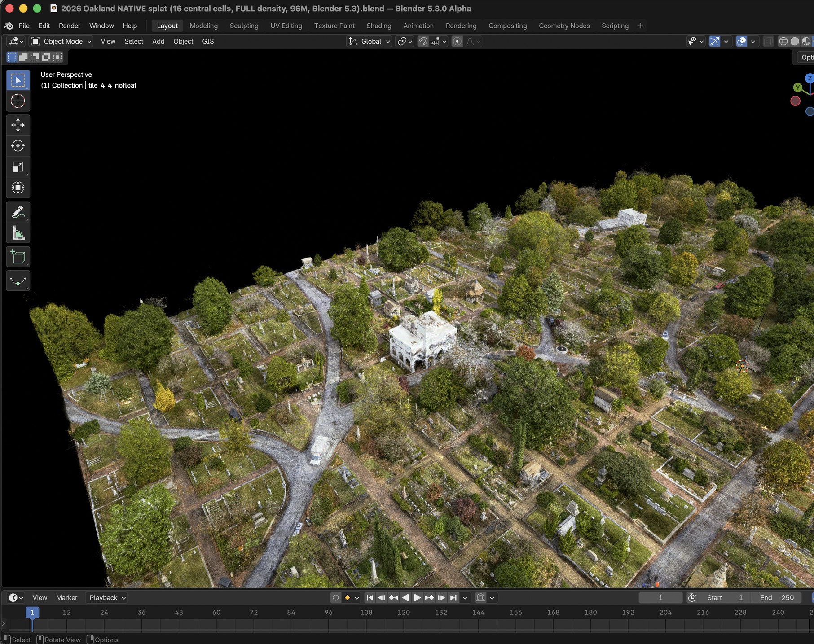814x644 pixels.
Task: Add a new workspace with plus button
Action: coord(641,26)
